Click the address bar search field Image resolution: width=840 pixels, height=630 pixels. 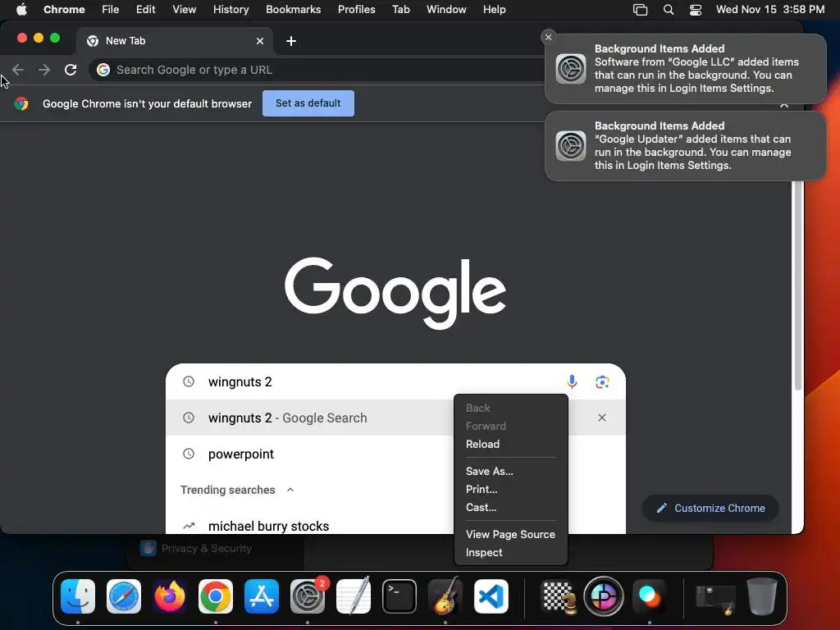(x=316, y=70)
